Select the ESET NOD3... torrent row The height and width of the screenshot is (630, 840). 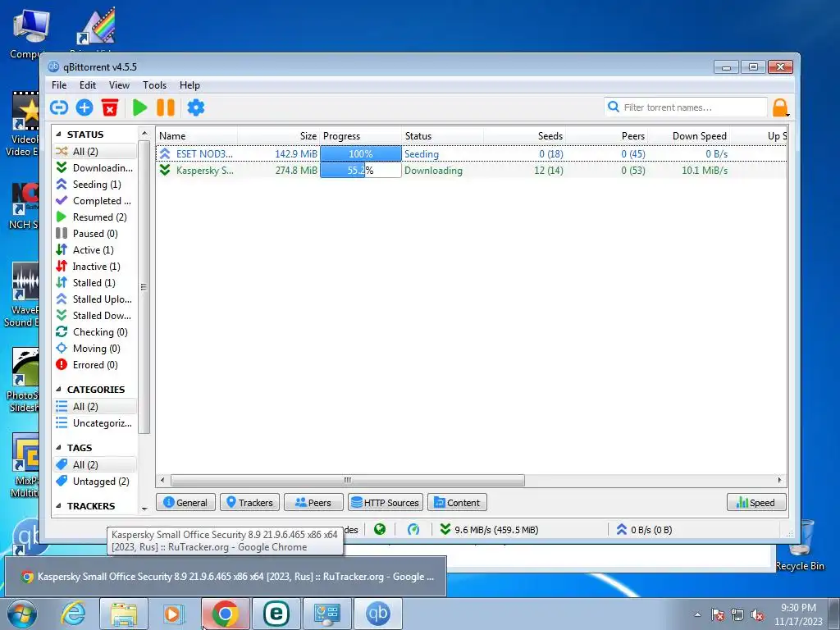click(472, 153)
